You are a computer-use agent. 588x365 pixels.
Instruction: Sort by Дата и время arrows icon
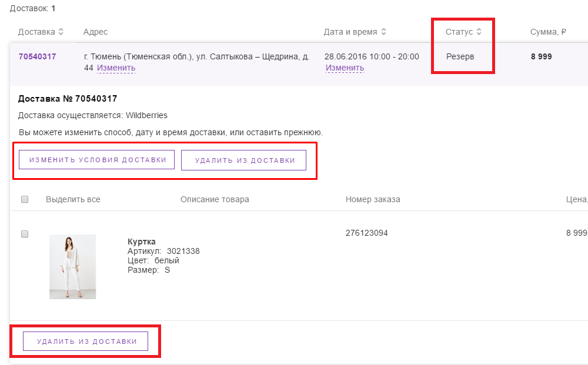click(383, 32)
